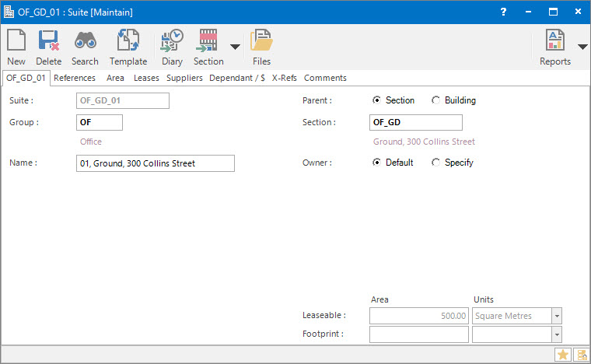The width and height of the screenshot is (591, 364).
Task: Click the star favorites icon in status bar
Action: click(x=562, y=355)
